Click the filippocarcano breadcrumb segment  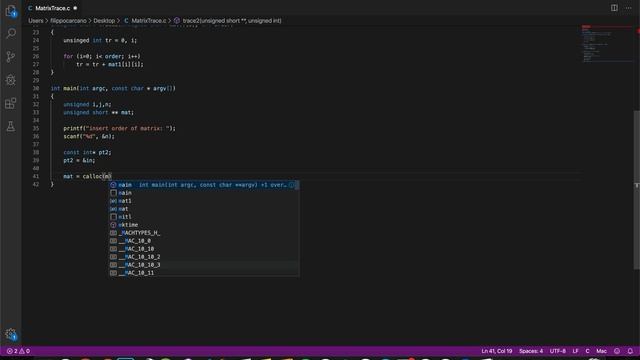(68, 21)
